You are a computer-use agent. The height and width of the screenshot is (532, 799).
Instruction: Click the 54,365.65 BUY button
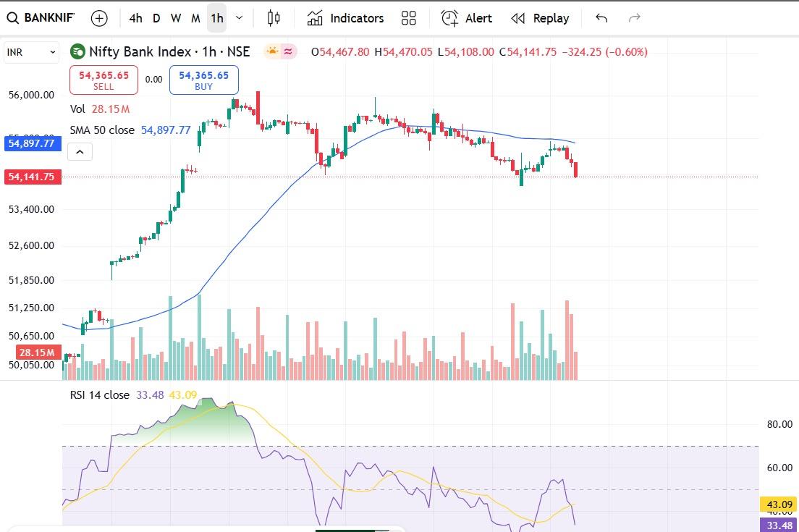(x=204, y=80)
